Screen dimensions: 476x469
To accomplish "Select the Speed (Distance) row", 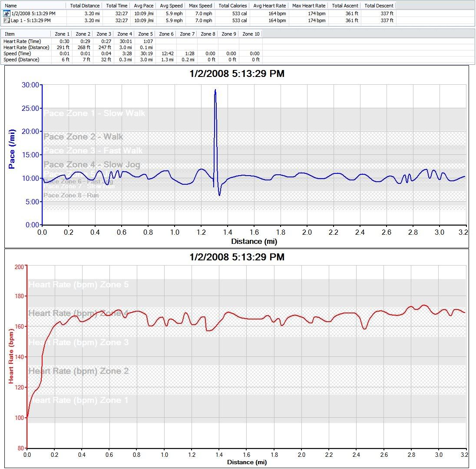I will (x=21, y=60).
